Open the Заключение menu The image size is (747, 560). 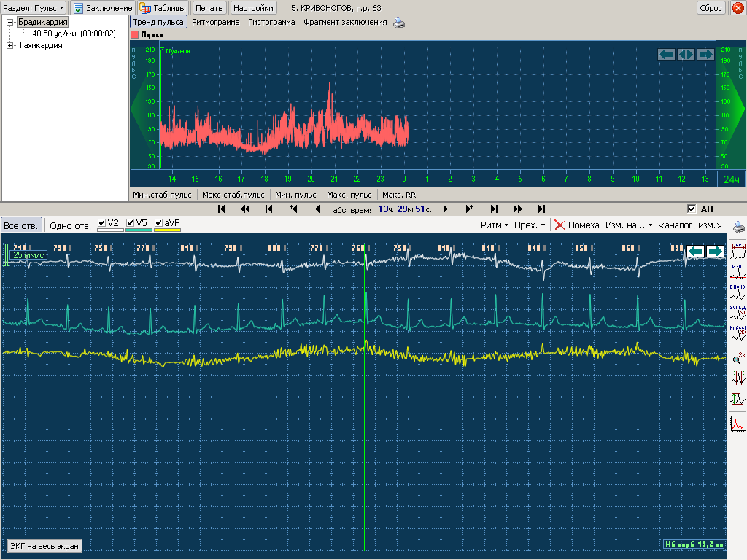103,8
